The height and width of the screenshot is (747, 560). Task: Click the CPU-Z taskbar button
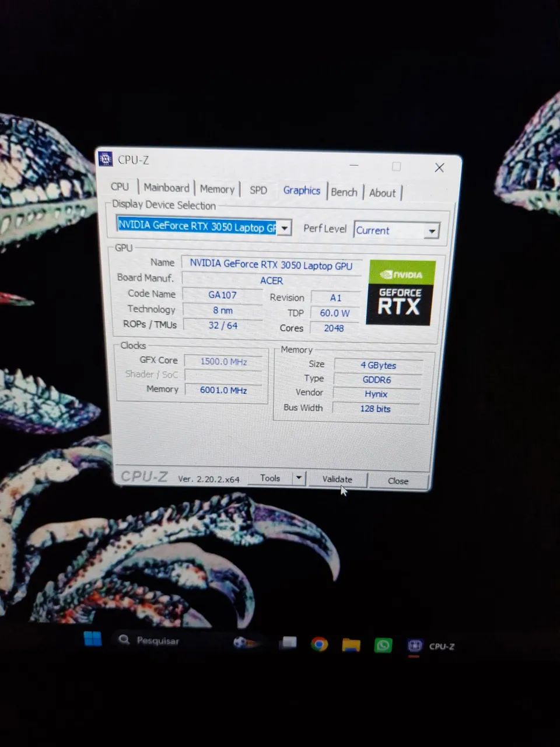pos(431,646)
